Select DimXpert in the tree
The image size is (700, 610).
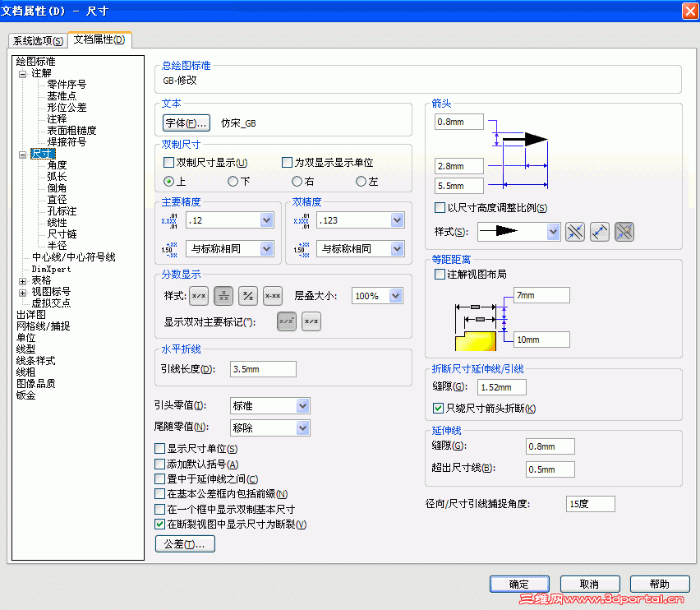point(51,270)
